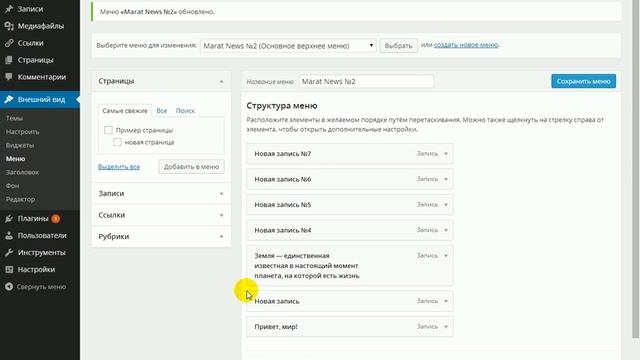Click the создать новое меню link

point(466,45)
